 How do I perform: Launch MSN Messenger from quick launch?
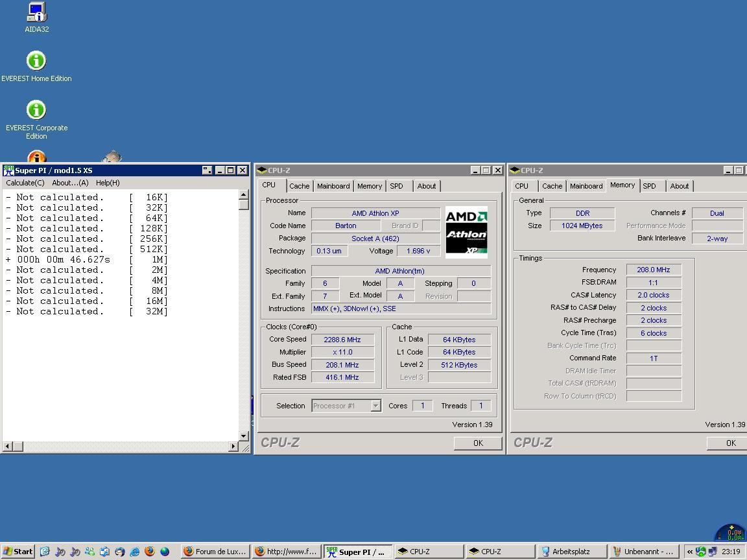pyautogui.click(x=89, y=552)
